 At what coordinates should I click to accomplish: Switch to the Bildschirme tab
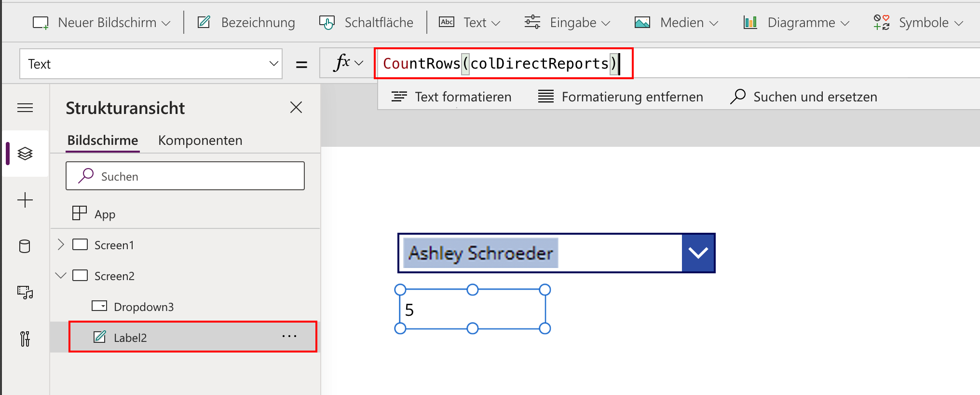(103, 141)
